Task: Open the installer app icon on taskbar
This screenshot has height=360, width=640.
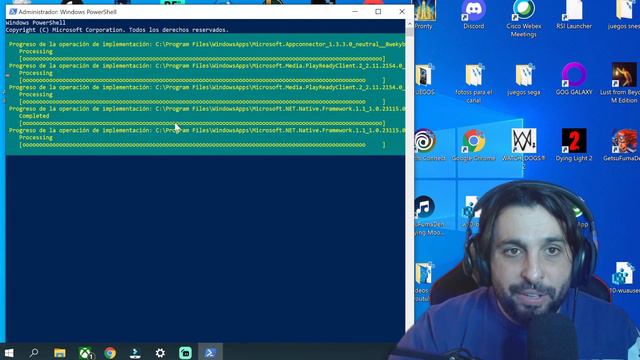Action: click(135, 353)
